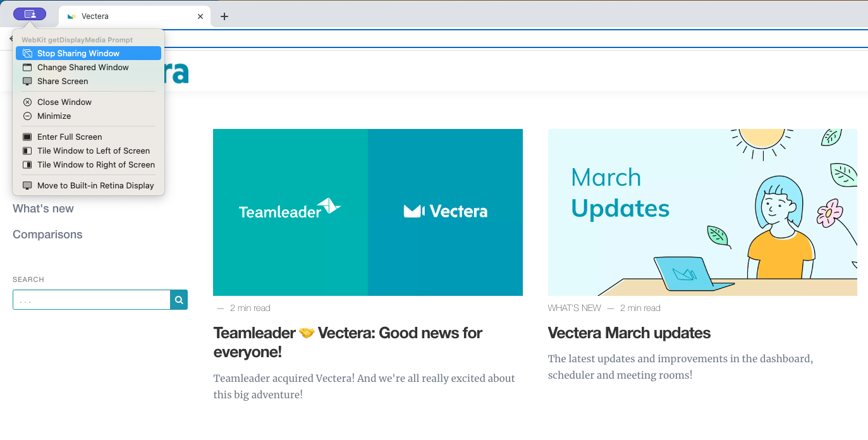Open the Teamleader Vectera article image
Image resolution: width=868 pixels, height=440 pixels.
[368, 212]
